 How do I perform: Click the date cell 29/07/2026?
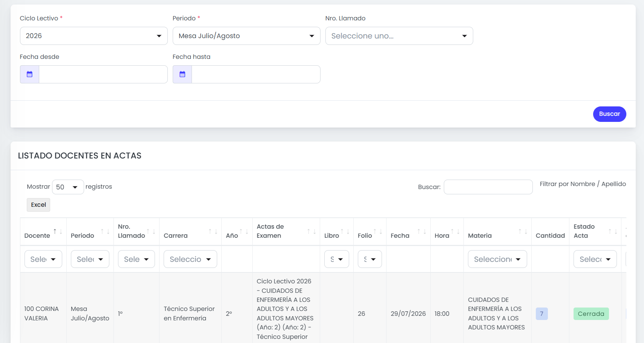click(408, 314)
